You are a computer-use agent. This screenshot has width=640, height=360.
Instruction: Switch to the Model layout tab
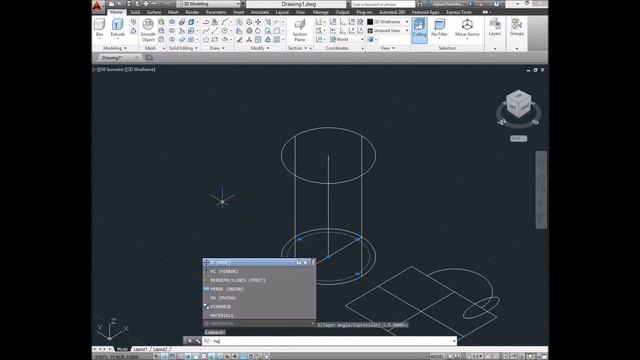point(122,349)
